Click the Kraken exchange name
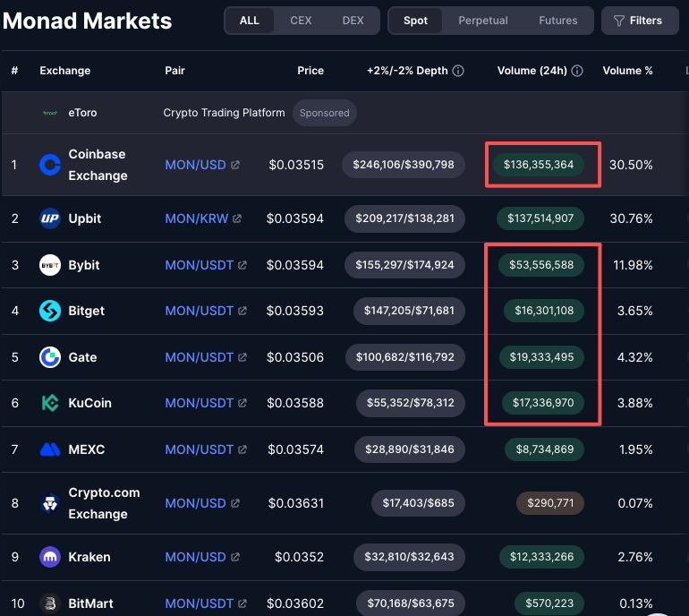689x616 pixels. pyautogui.click(x=89, y=557)
